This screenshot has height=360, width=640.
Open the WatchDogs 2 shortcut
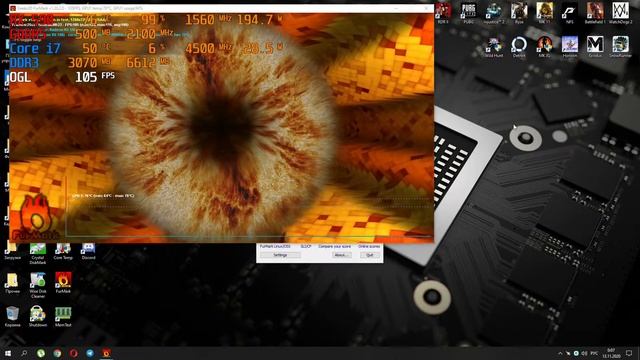[x=620, y=13]
